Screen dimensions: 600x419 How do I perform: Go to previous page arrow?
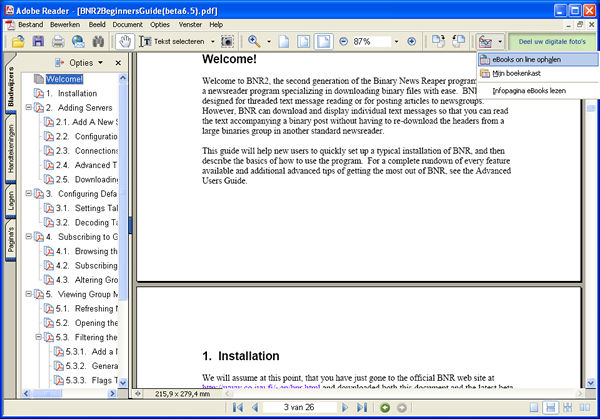click(255, 408)
